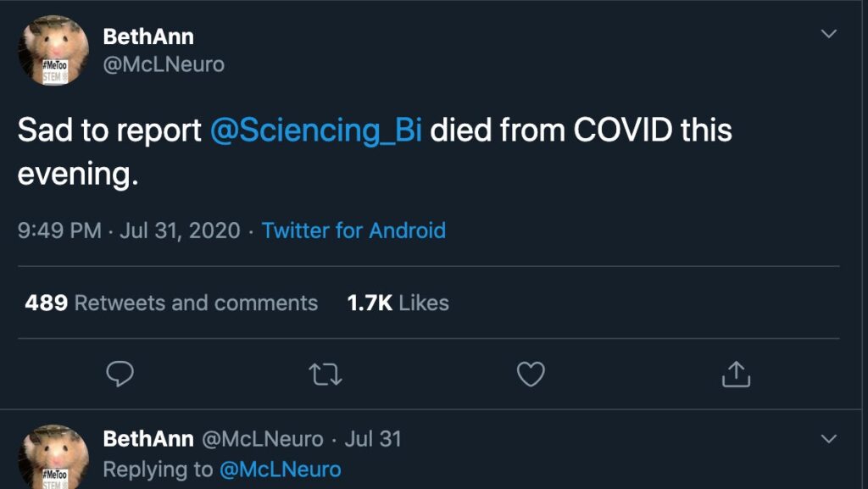Open @McLNeuro in Replying to line
Image resolution: width=868 pixels, height=489 pixels.
click(281, 470)
